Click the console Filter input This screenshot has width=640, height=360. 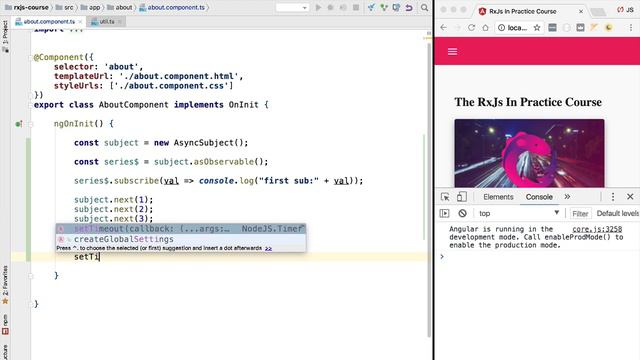pos(580,213)
